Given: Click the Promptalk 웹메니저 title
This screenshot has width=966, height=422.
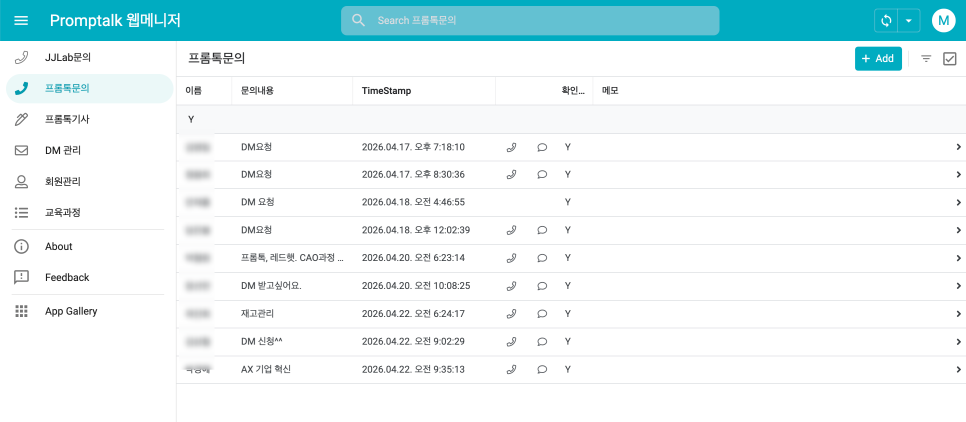Looking at the screenshot, I should point(115,20).
